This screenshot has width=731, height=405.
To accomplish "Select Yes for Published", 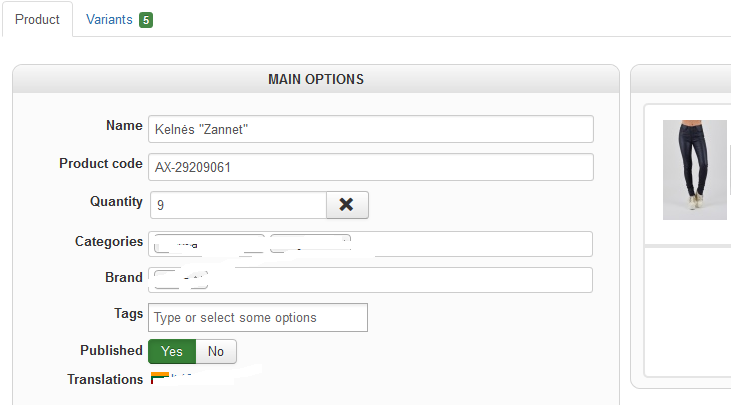I will [x=172, y=351].
